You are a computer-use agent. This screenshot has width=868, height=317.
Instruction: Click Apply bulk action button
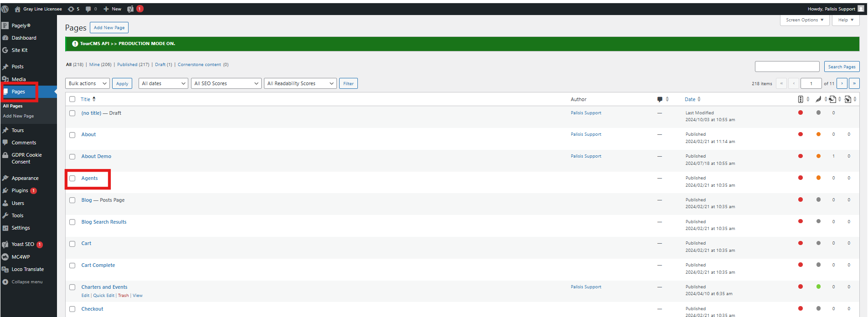coord(122,83)
